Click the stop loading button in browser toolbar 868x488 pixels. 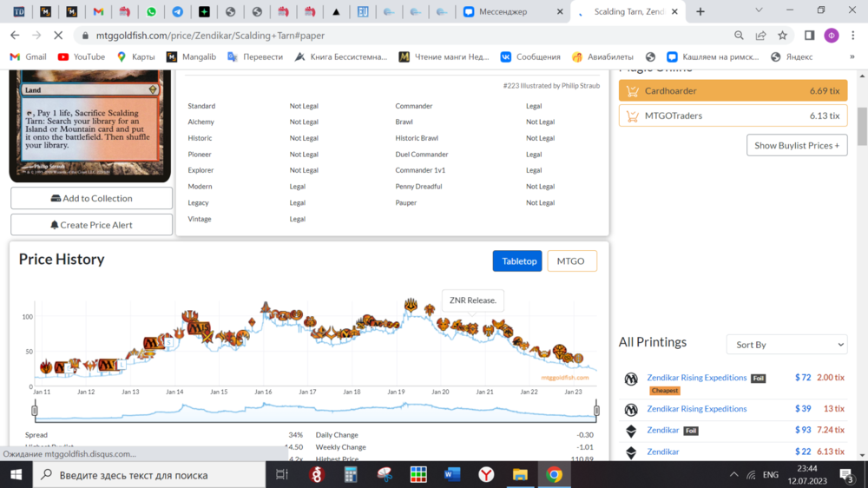coord(57,36)
